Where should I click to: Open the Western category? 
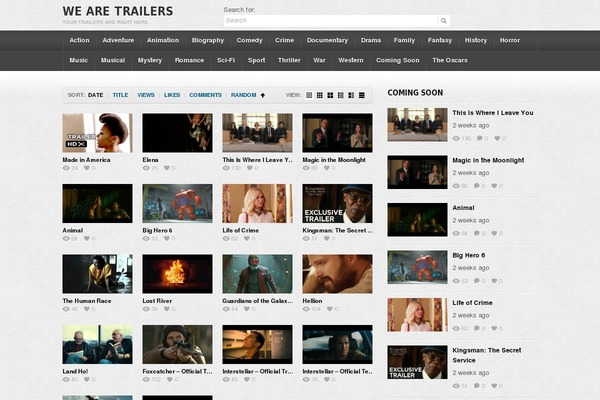click(351, 60)
